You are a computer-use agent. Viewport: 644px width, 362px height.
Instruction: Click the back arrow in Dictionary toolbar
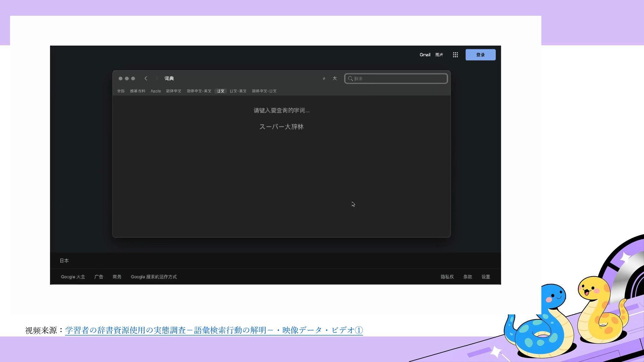(x=146, y=78)
